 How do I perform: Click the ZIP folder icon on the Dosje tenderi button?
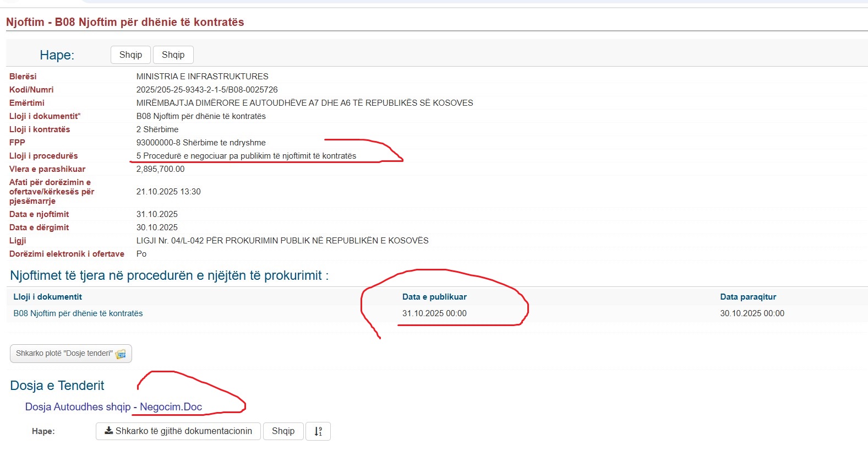(121, 354)
